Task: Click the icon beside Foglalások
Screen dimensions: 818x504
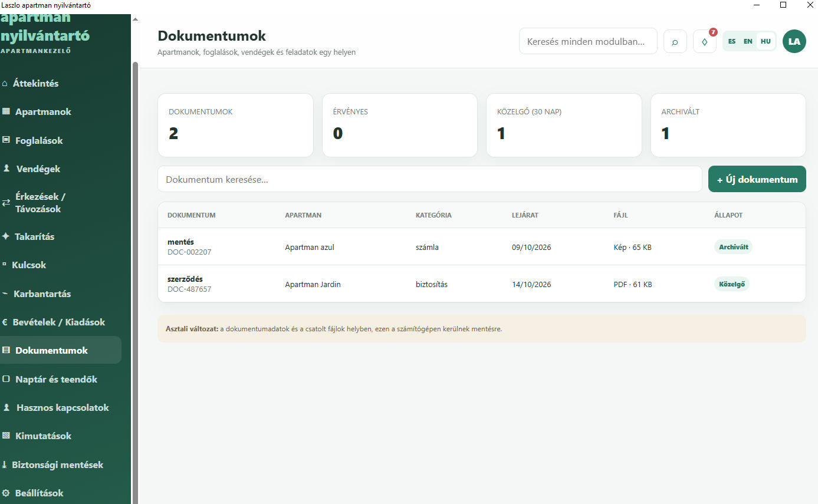Action: click(x=6, y=140)
